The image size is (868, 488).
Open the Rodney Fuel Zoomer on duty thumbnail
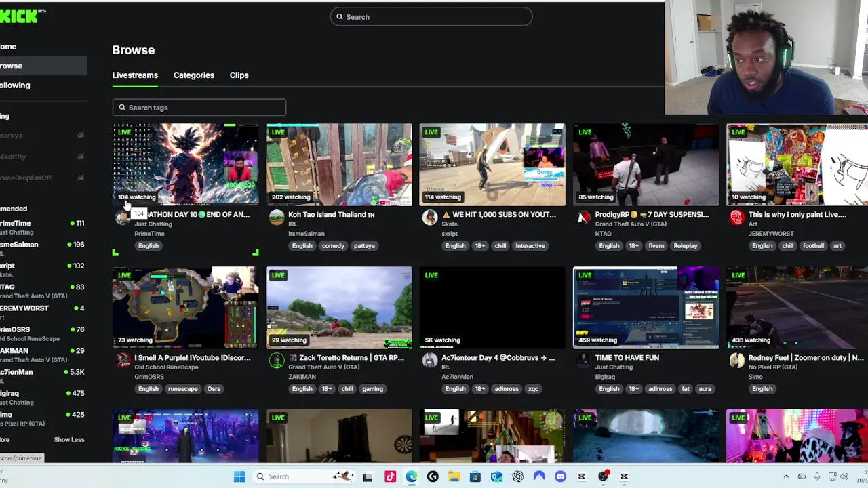[x=797, y=307]
